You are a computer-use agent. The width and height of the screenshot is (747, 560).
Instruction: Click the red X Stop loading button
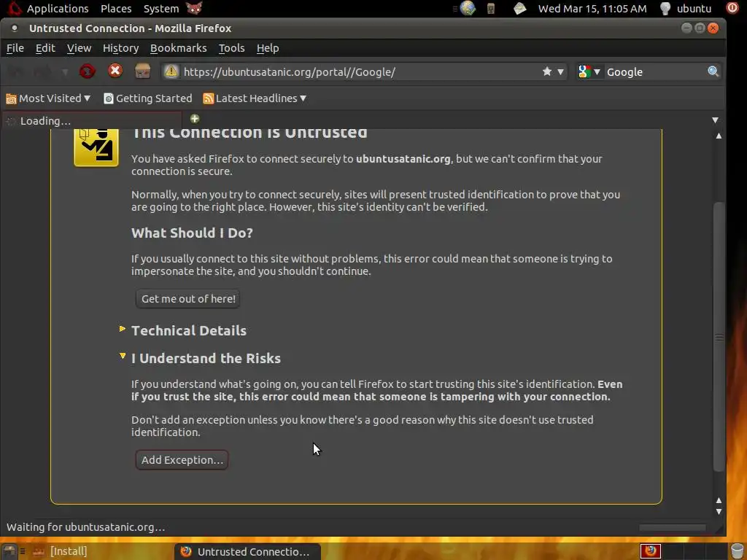pyautogui.click(x=115, y=71)
